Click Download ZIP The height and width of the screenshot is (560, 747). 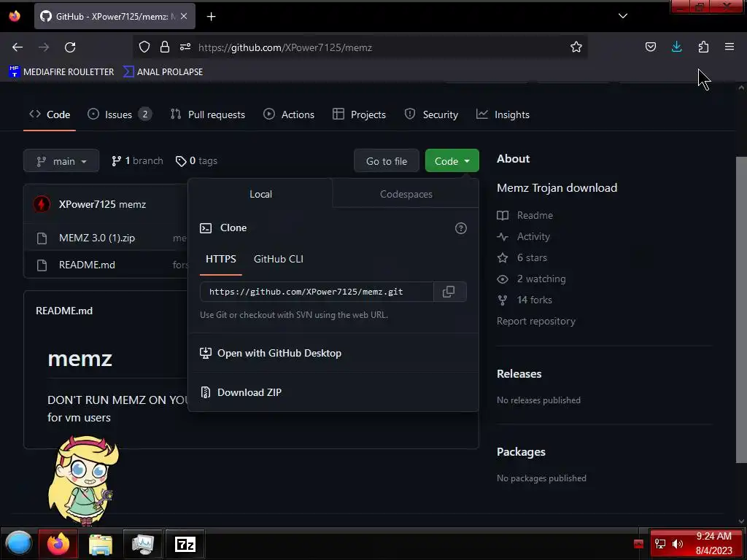[241, 392]
